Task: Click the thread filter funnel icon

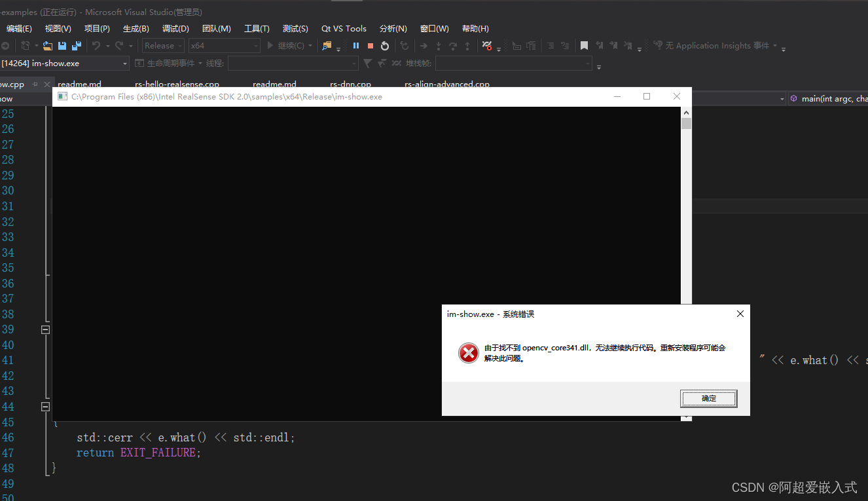Action: [367, 64]
